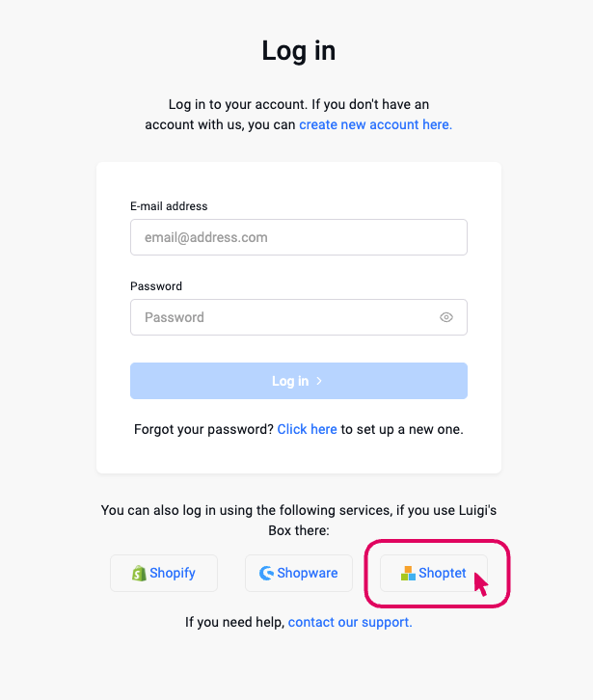The height and width of the screenshot is (700, 593).
Task: Select the Shoptet login button
Action: (434, 573)
